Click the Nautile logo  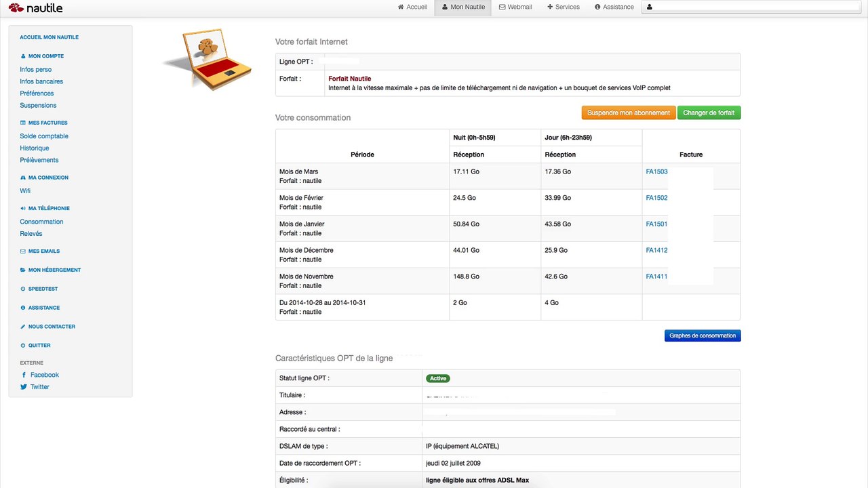point(35,8)
